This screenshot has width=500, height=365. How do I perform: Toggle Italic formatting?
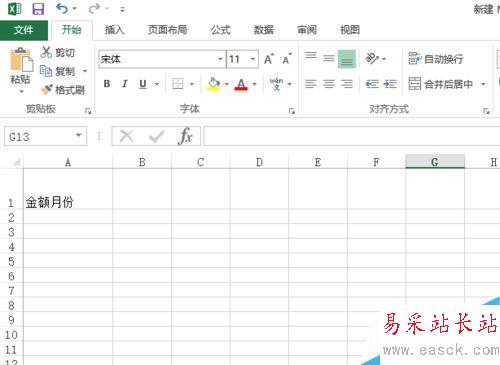125,84
